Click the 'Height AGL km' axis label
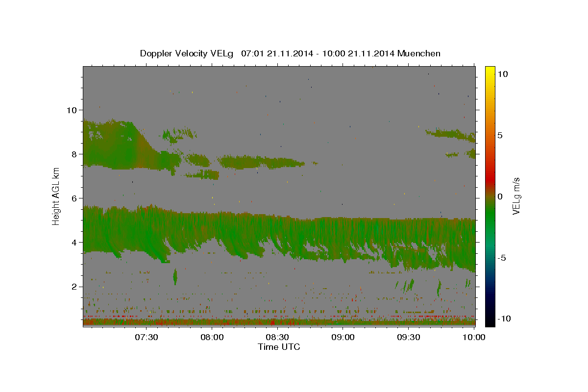Image resolution: width=588 pixels, height=392 pixels. click(56, 196)
